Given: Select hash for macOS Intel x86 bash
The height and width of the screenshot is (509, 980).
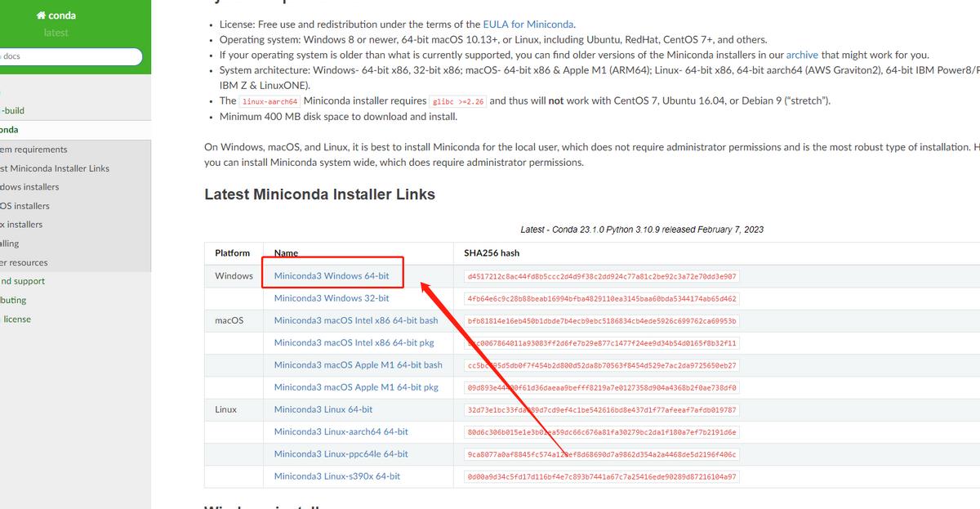Looking at the screenshot, I should pyautogui.click(x=602, y=321).
